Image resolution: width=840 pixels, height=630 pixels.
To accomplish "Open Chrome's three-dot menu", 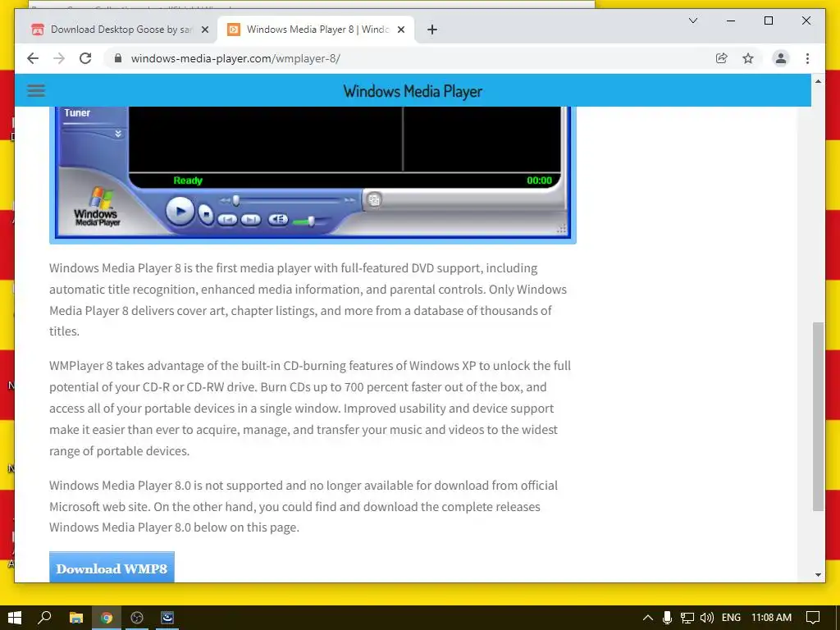I will click(x=807, y=58).
